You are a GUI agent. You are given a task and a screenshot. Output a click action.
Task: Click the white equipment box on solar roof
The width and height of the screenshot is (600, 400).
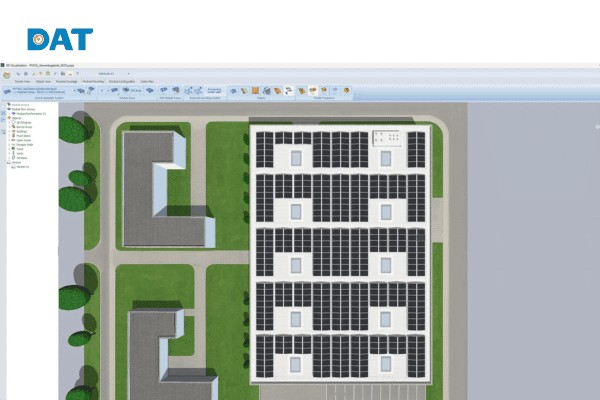tap(386, 138)
